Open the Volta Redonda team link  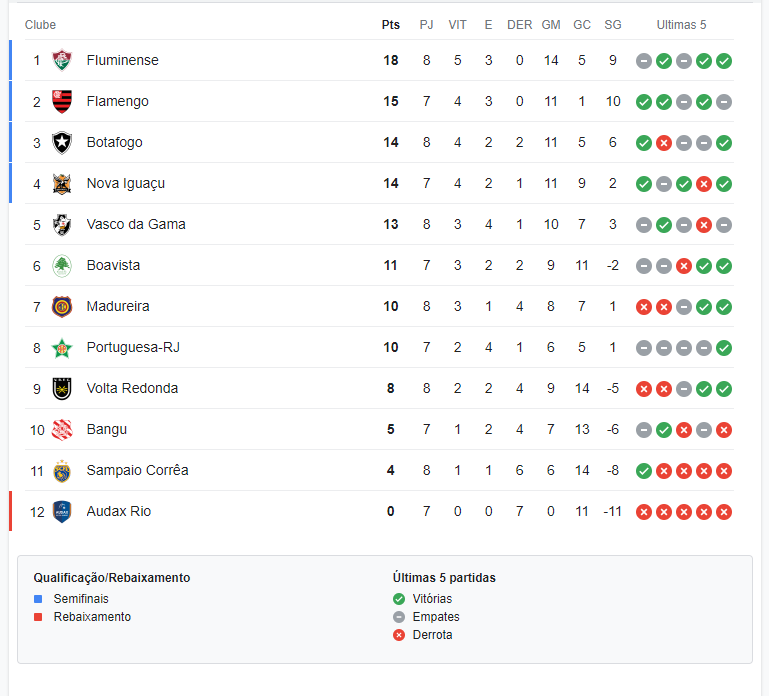(132, 388)
